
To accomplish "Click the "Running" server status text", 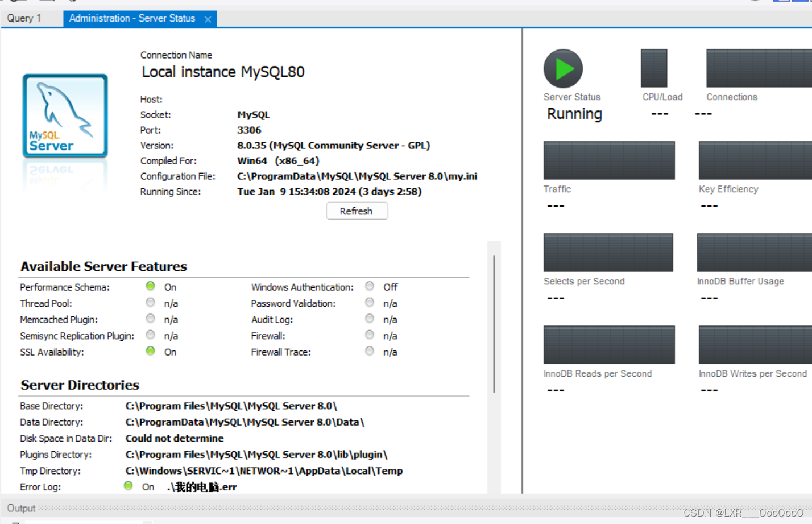I will pos(574,114).
